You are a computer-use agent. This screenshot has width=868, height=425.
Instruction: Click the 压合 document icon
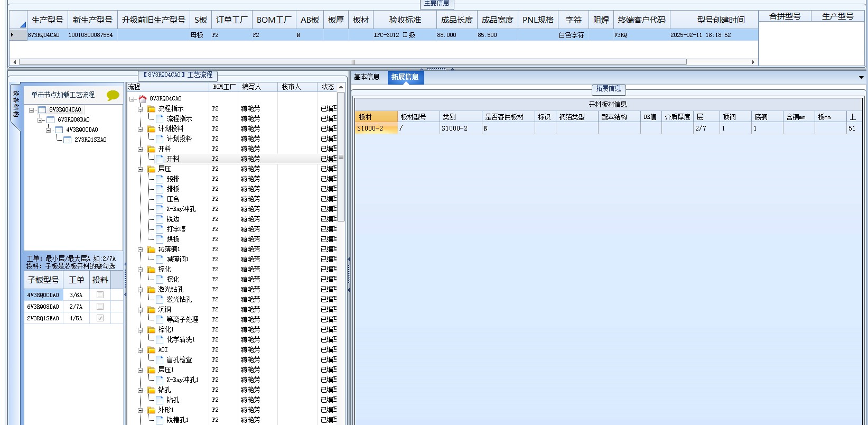click(x=160, y=199)
